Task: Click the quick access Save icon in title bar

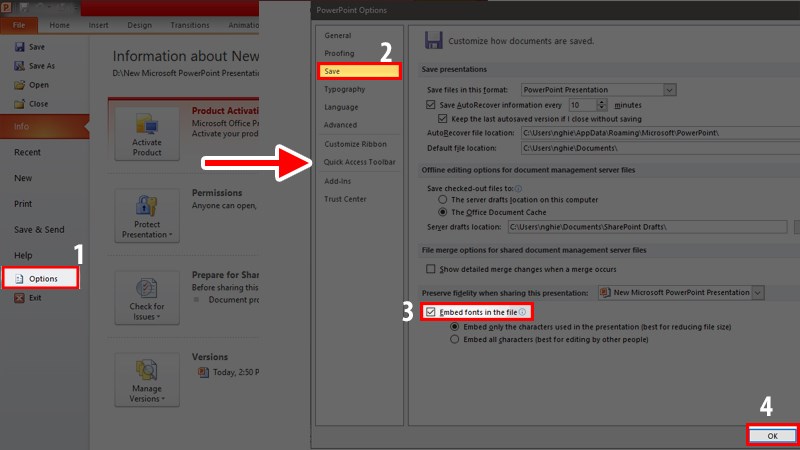Action: click(23, 7)
